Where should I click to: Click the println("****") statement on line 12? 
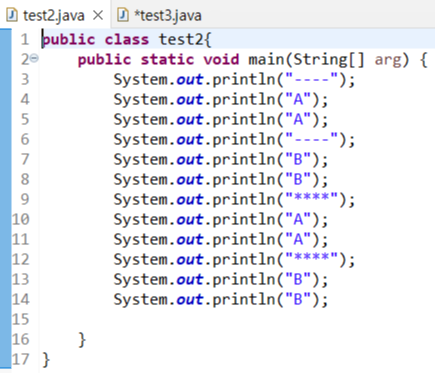click(x=234, y=260)
